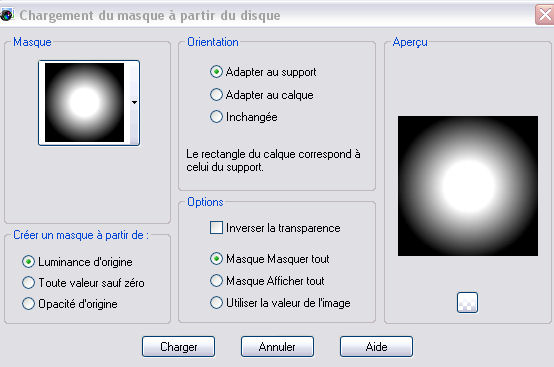Click the Orientation group label

coord(213,42)
